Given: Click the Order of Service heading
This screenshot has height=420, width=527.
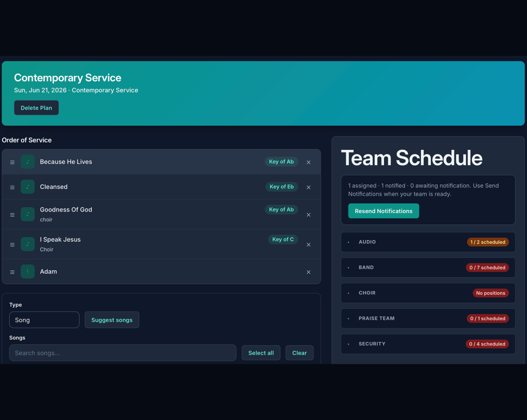Looking at the screenshot, I should (x=27, y=140).
